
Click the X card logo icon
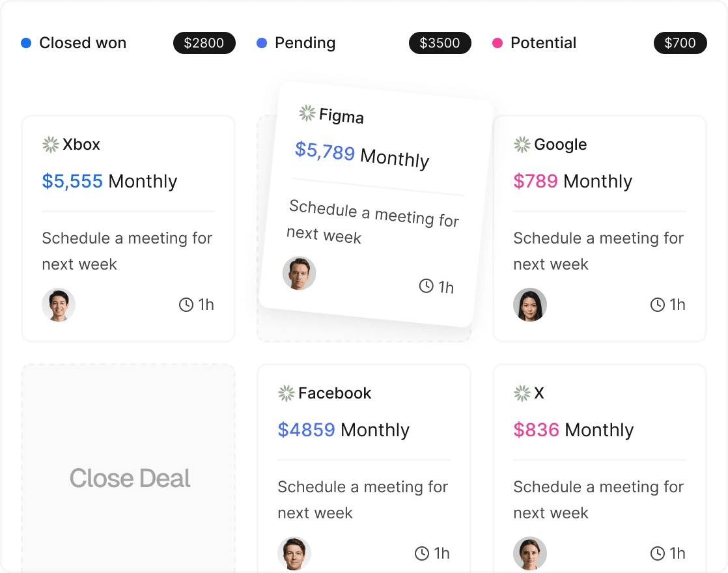pyautogui.click(x=522, y=393)
